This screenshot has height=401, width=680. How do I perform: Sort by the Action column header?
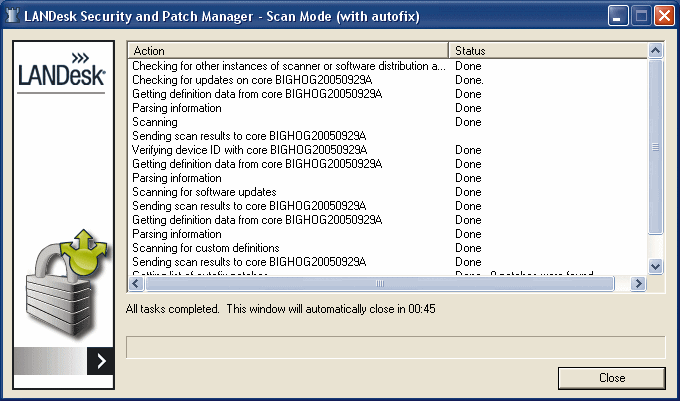[x=288, y=51]
